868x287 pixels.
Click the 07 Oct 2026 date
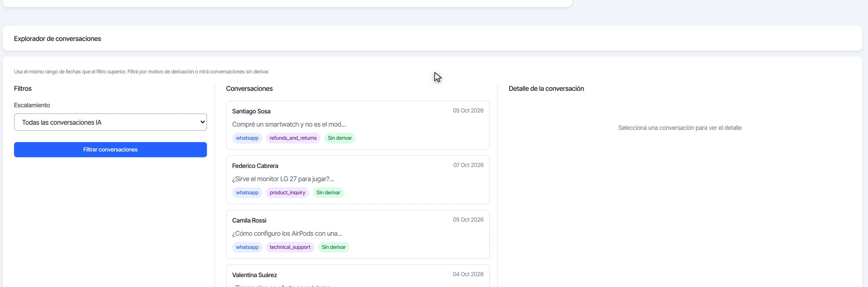tap(468, 165)
